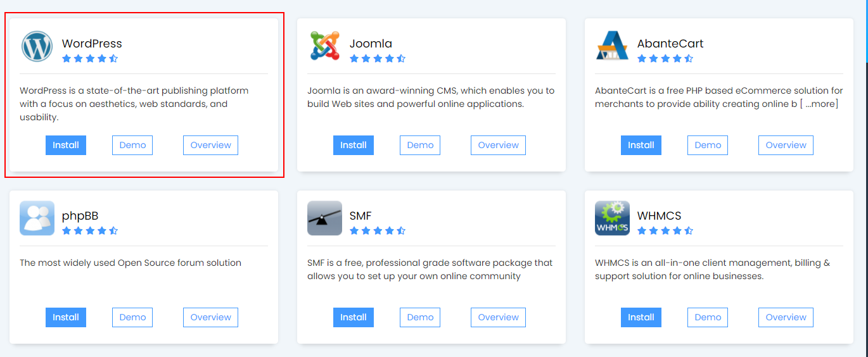The image size is (868, 357).
Task: View the Joomla Overview
Action: pyautogui.click(x=498, y=145)
